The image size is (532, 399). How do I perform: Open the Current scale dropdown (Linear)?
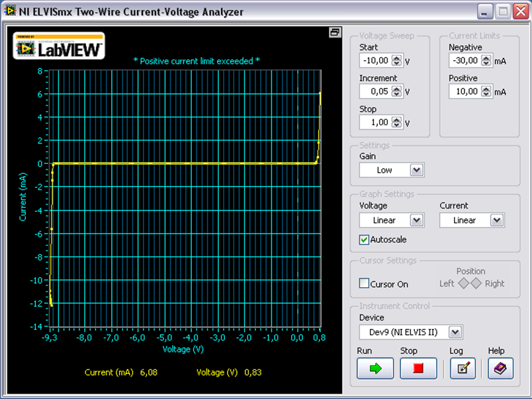click(x=472, y=220)
